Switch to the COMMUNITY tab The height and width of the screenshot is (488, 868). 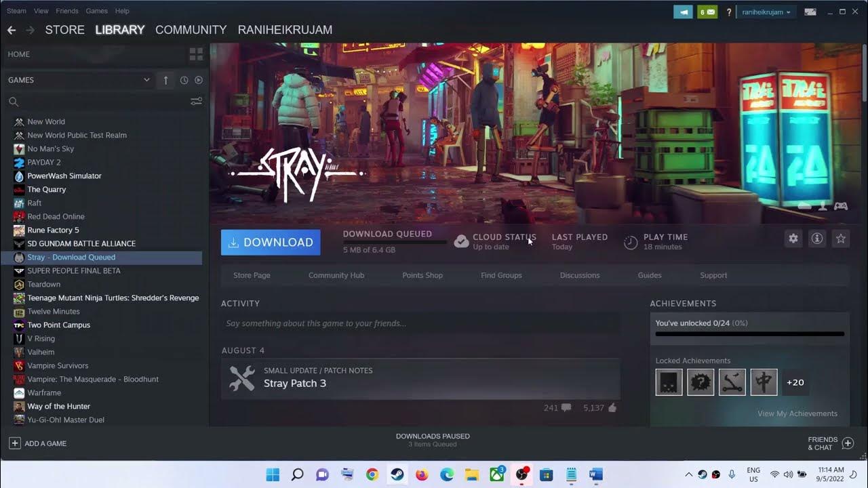point(191,30)
